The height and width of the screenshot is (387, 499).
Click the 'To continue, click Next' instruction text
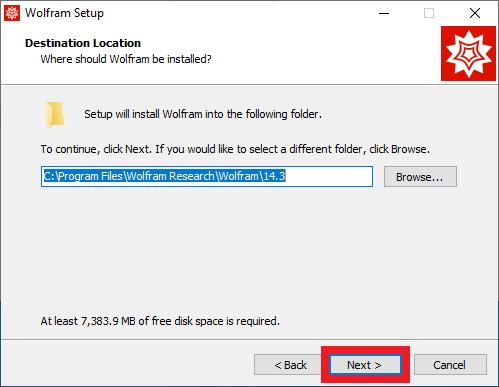pos(235,149)
